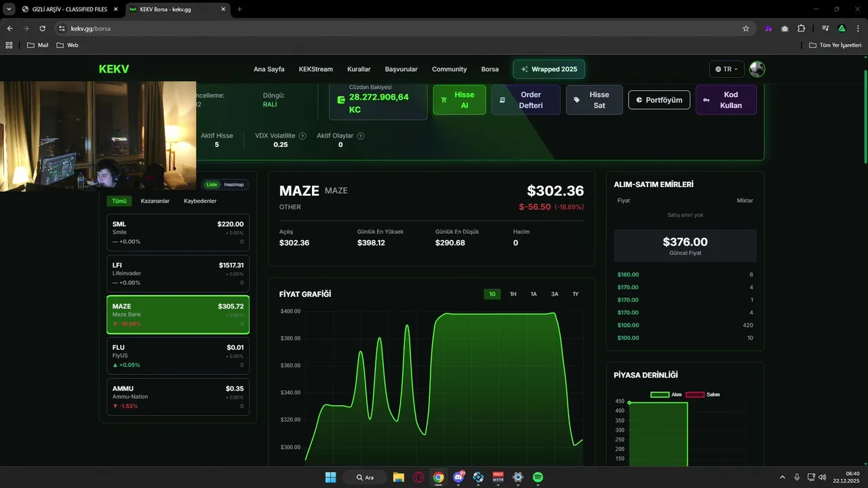Open the Windows Start menu
Viewport: 868px width, 488px height.
330,477
